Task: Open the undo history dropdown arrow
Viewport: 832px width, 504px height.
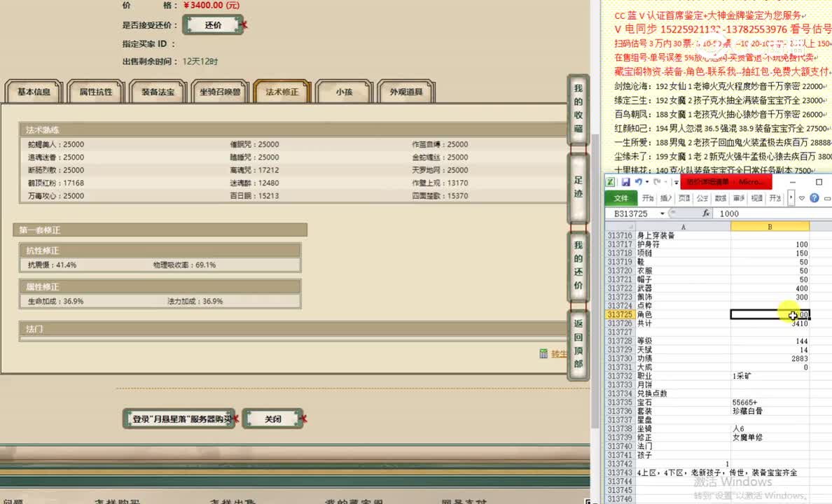Action: (x=647, y=182)
